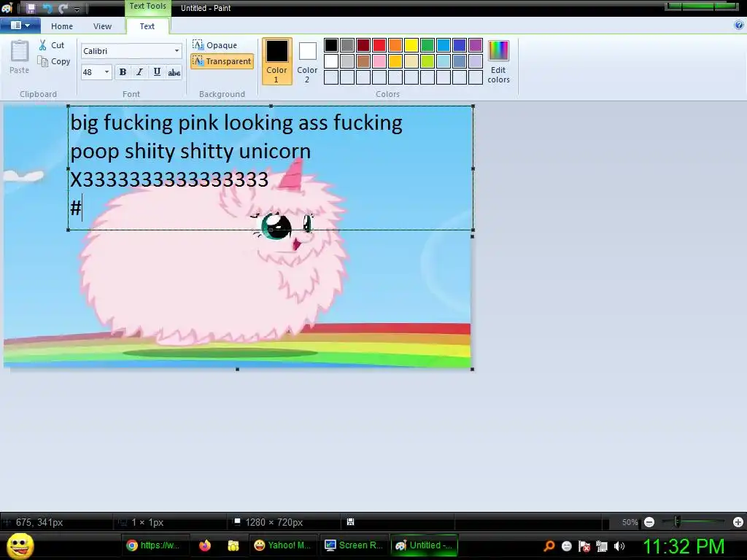Pick the pink rose color swatch

coord(379,61)
